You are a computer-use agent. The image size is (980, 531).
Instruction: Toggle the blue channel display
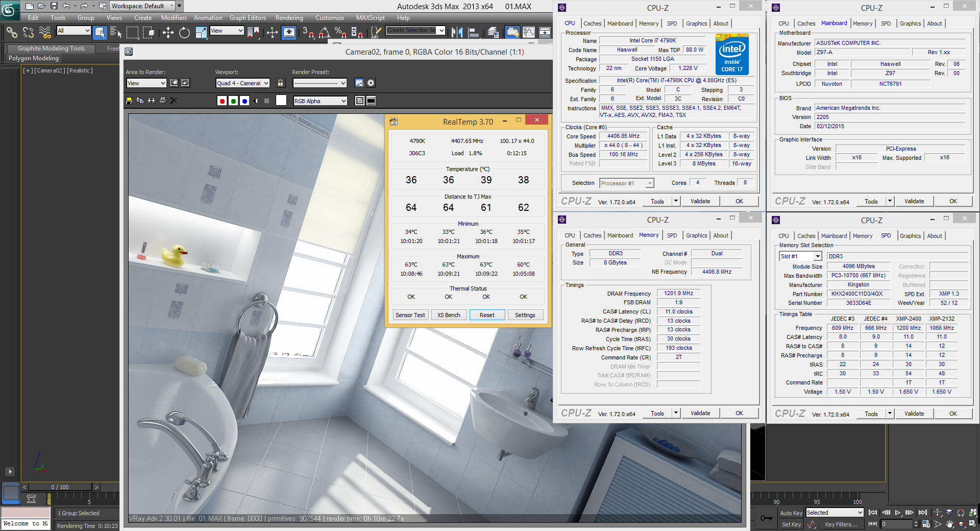pos(244,101)
